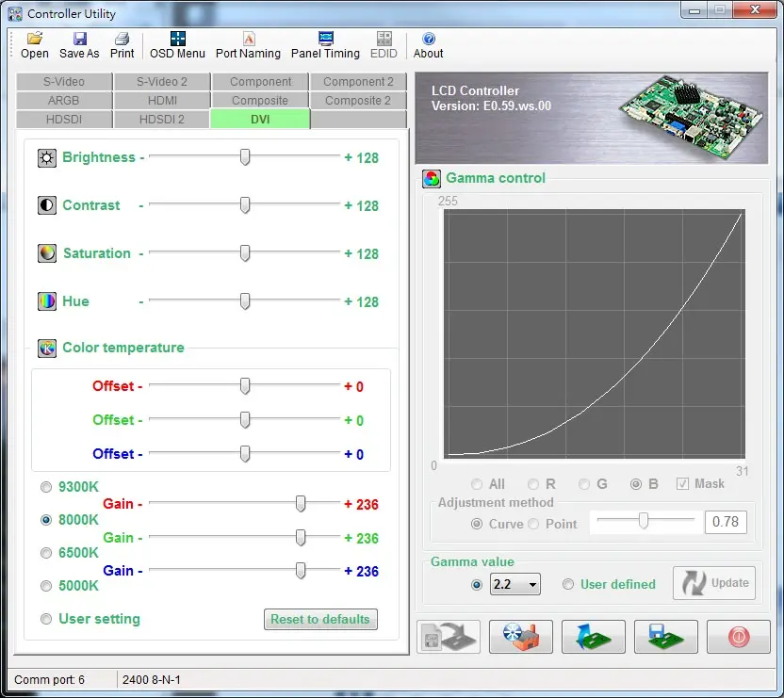784x698 pixels.
Task: Select the 9300K color temperature
Action: 46,487
